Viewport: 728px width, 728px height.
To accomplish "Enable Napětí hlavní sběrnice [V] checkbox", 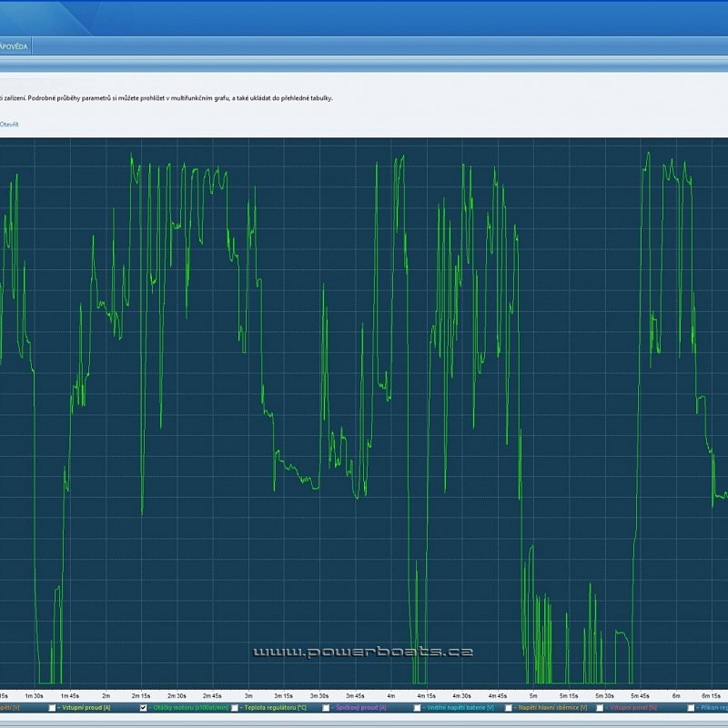I will point(509,707).
